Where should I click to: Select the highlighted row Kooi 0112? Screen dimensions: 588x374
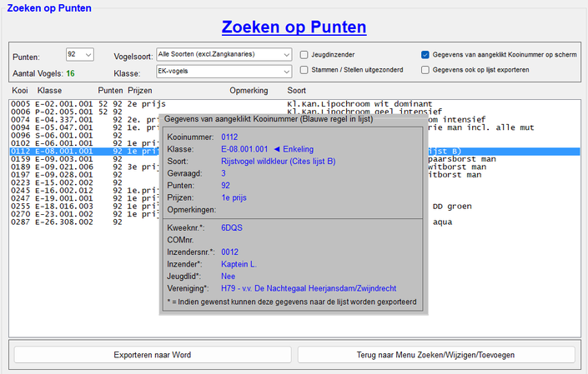[x=83, y=152]
